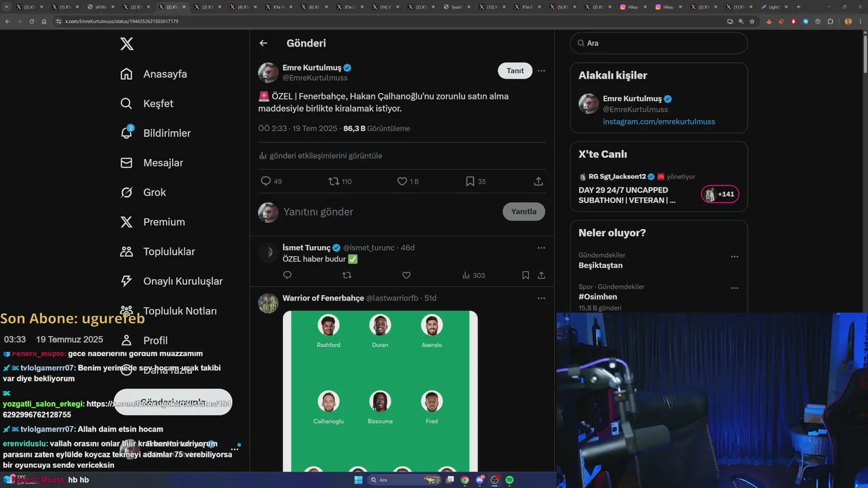Screen dimensions: 868x488
Task: Click the Yanıtla button
Action: [524, 211]
